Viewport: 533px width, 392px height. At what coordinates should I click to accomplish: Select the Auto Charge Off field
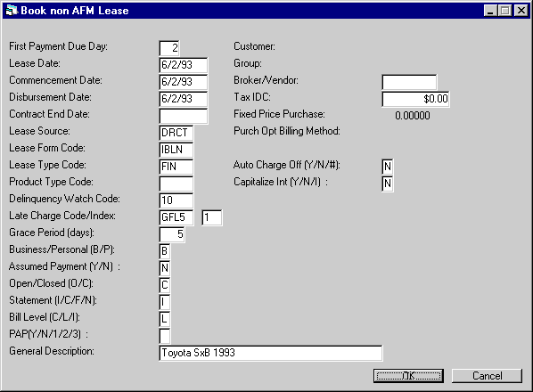click(388, 167)
